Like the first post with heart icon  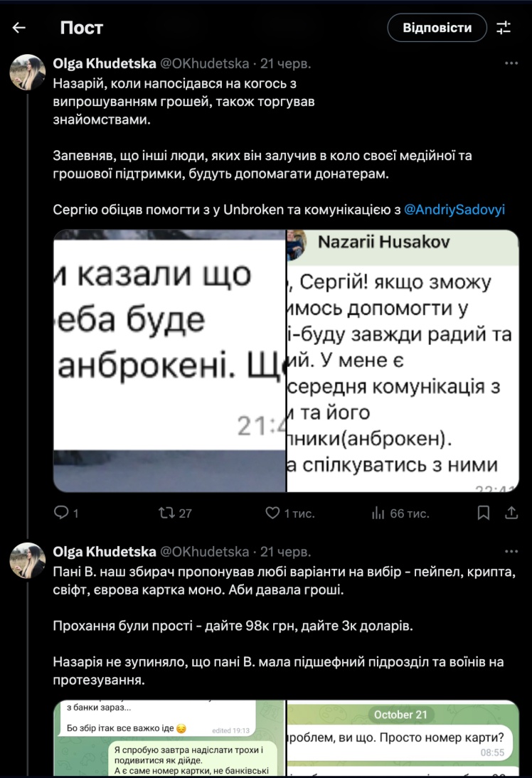coord(272,513)
